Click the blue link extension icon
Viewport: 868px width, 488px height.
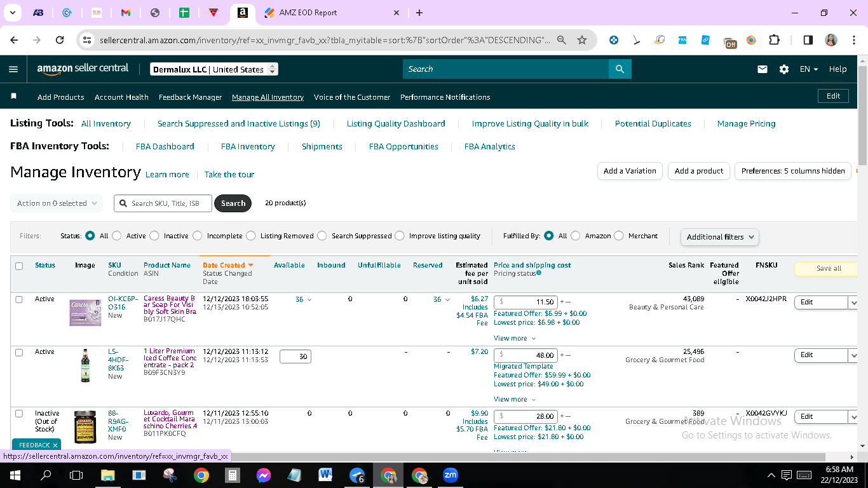click(705, 40)
